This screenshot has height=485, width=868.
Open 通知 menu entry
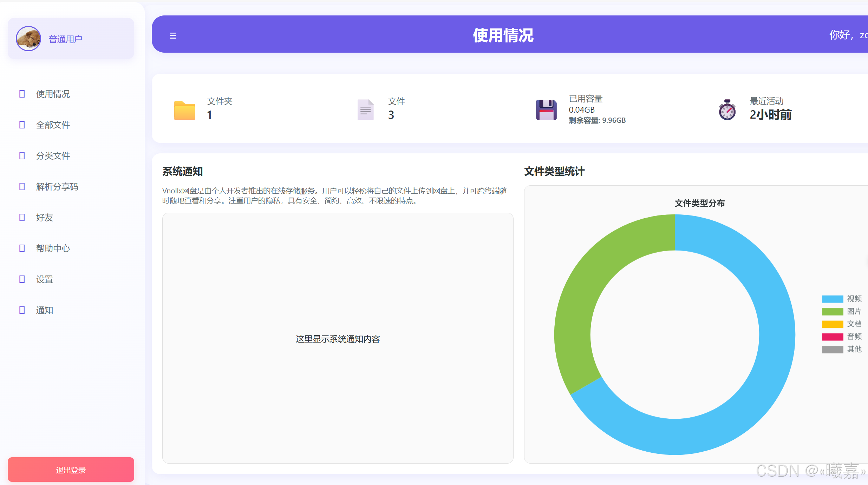coord(44,310)
